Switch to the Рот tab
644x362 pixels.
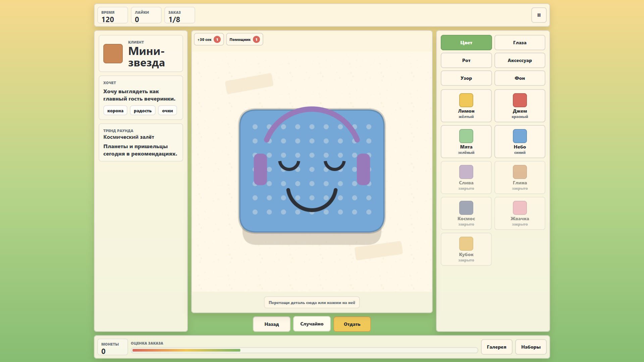click(466, 60)
